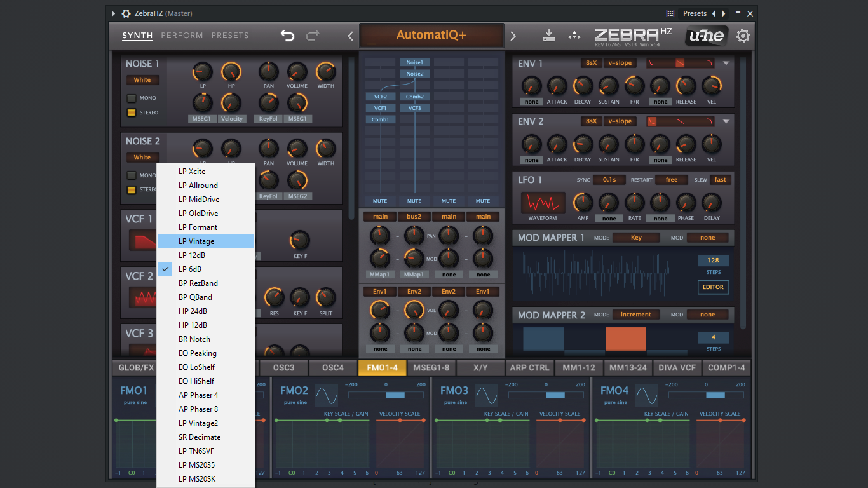Image resolution: width=868 pixels, height=488 pixels.
Task: Click the Velocity modulation source button
Action: point(232,119)
